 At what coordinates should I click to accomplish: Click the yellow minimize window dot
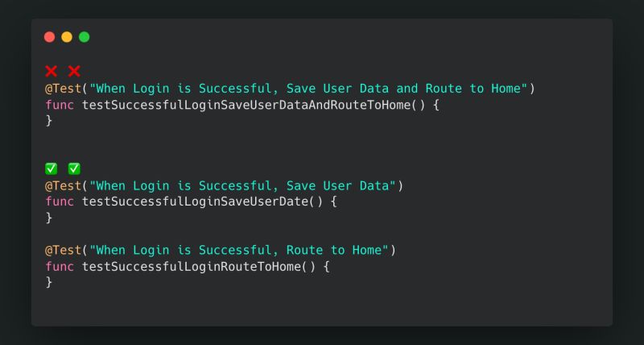[x=67, y=37]
